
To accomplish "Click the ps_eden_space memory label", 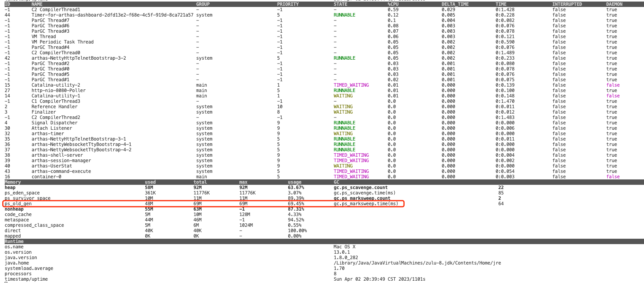I will (22, 193).
